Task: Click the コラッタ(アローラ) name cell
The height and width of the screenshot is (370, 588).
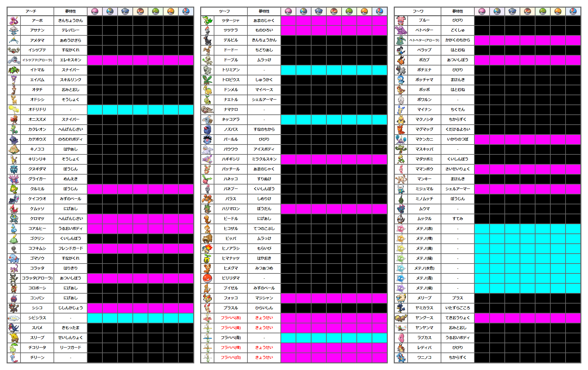Action: point(37,278)
